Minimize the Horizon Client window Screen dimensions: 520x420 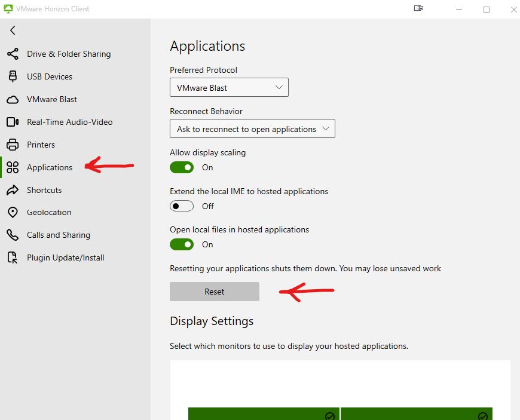click(x=459, y=10)
